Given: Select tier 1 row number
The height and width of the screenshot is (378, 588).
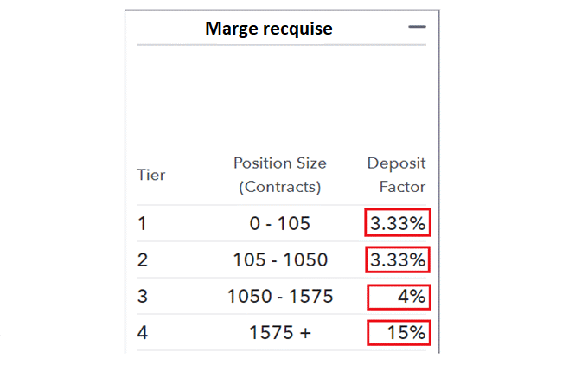Looking at the screenshot, I should click(142, 224).
